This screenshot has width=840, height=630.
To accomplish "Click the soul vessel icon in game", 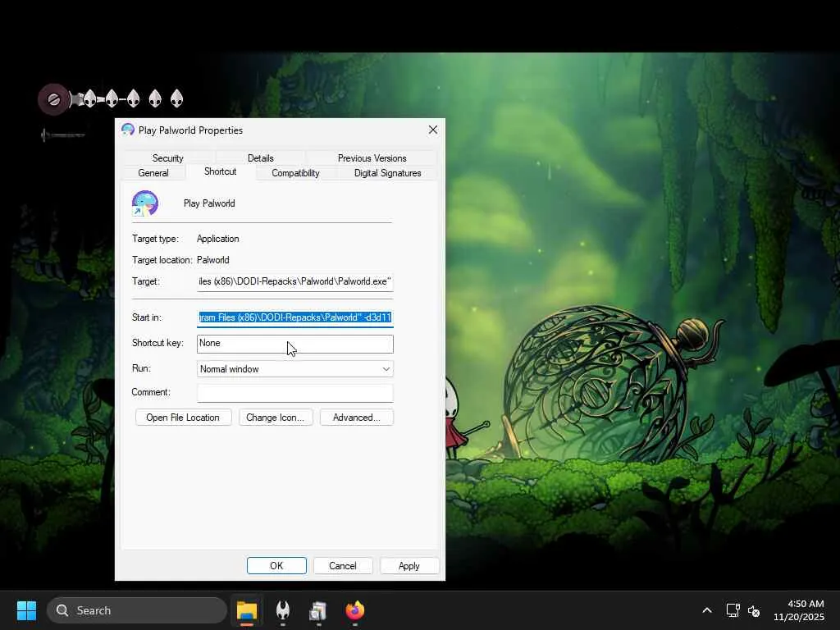I will (53, 99).
